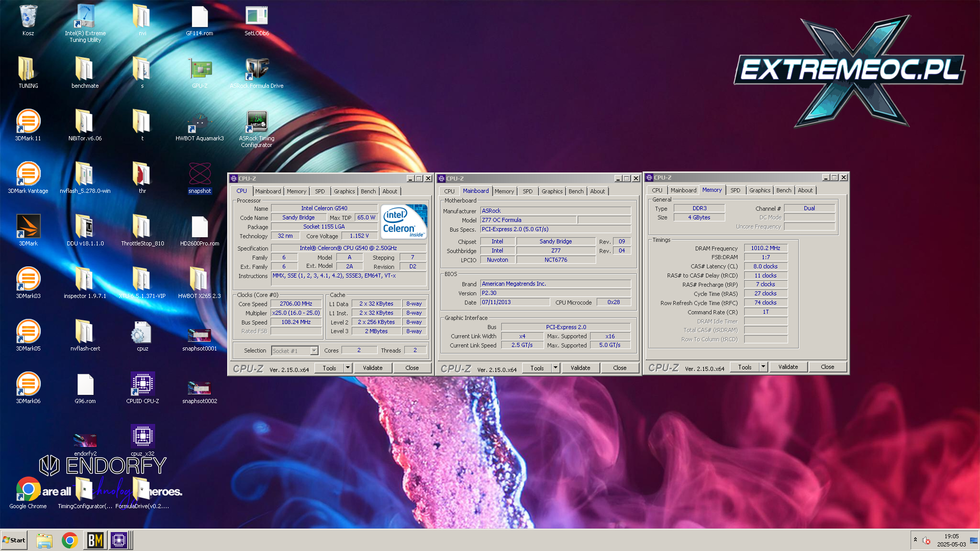The image size is (980, 551).
Task: Launch Intel Extreme Tuning Utility shortcut
Action: pyautogui.click(x=85, y=23)
